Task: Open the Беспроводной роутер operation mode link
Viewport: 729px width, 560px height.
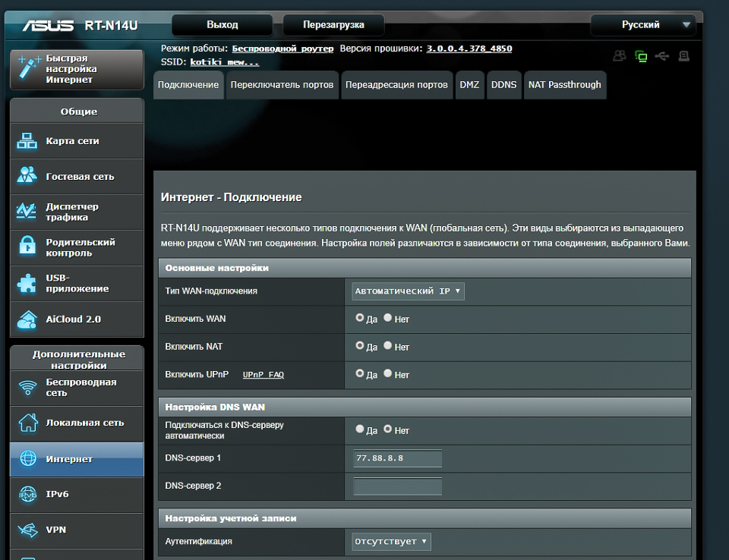Action: coord(282,49)
